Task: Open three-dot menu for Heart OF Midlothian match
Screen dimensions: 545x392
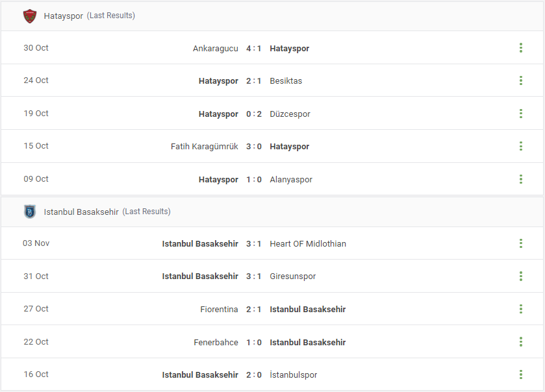Action: click(x=521, y=243)
